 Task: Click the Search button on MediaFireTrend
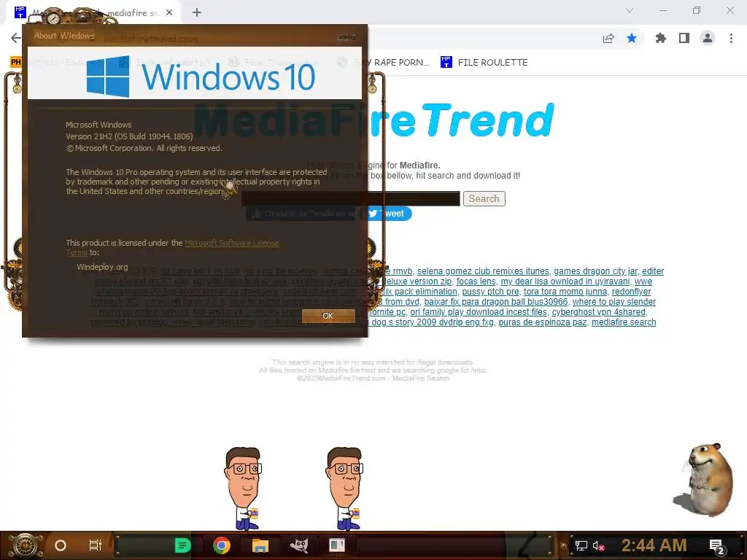[x=484, y=198]
